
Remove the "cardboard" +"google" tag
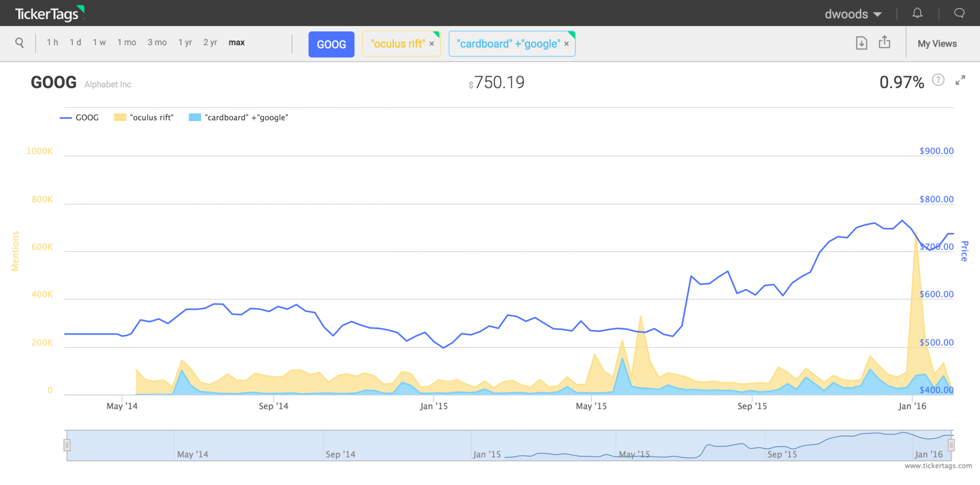(566, 44)
